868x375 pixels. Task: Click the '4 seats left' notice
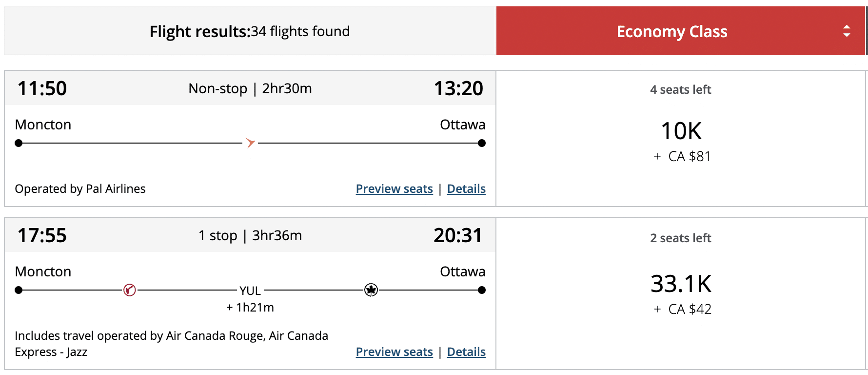click(680, 90)
